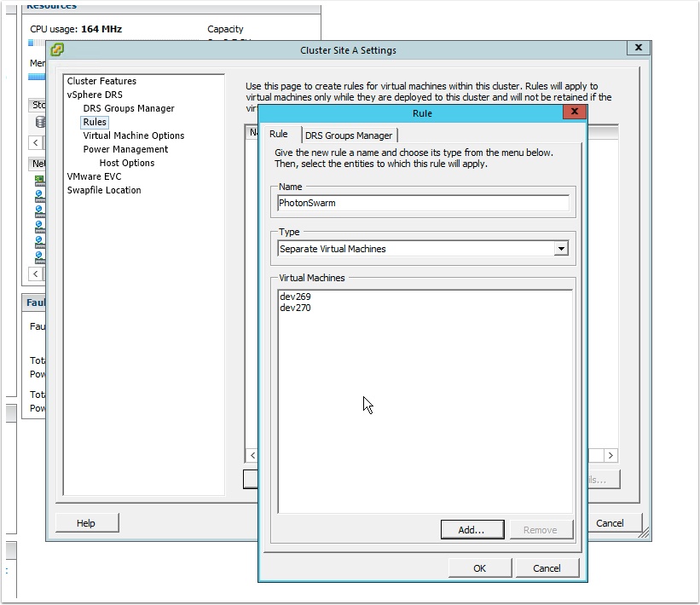Image resolution: width=700 pixels, height=605 pixels.
Task: Select dev269 in Virtual Machines list
Action: pyautogui.click(x=295, y=297)
